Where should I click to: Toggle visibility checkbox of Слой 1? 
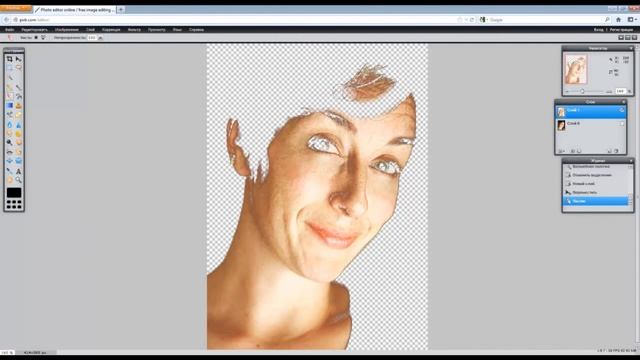coord(622,110)
